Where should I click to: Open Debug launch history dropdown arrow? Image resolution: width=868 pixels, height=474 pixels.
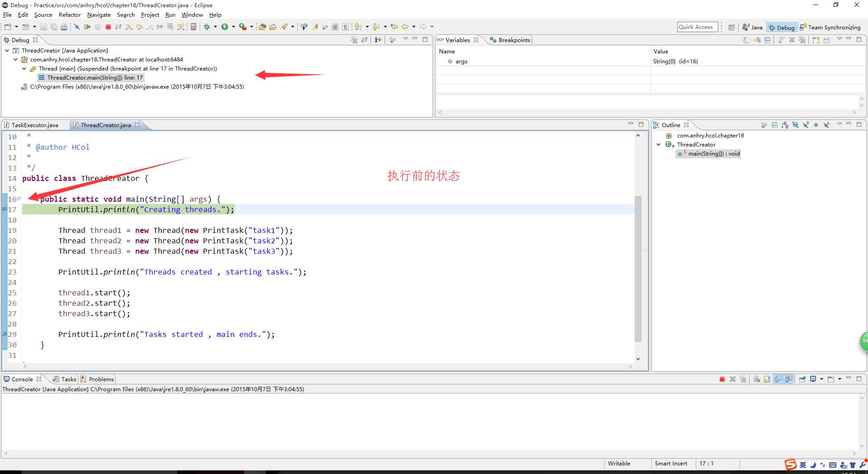[x=215, y=27]
